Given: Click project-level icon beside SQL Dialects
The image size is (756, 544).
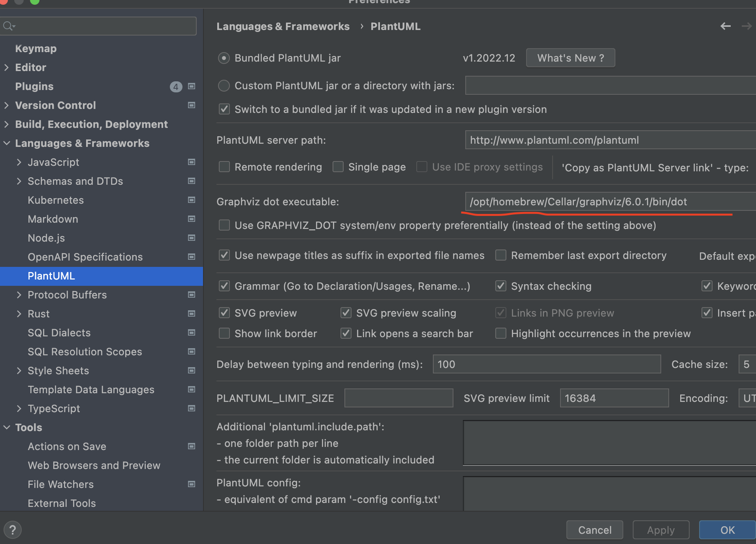Looking at the screenshot, I should pos(192,333).
